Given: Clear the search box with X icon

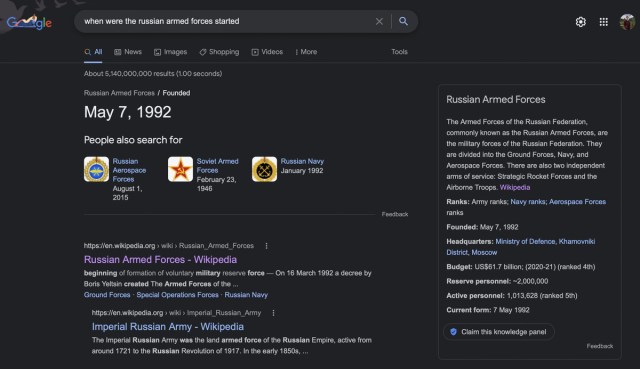Looking at the screenshot, I should (379, 21).
